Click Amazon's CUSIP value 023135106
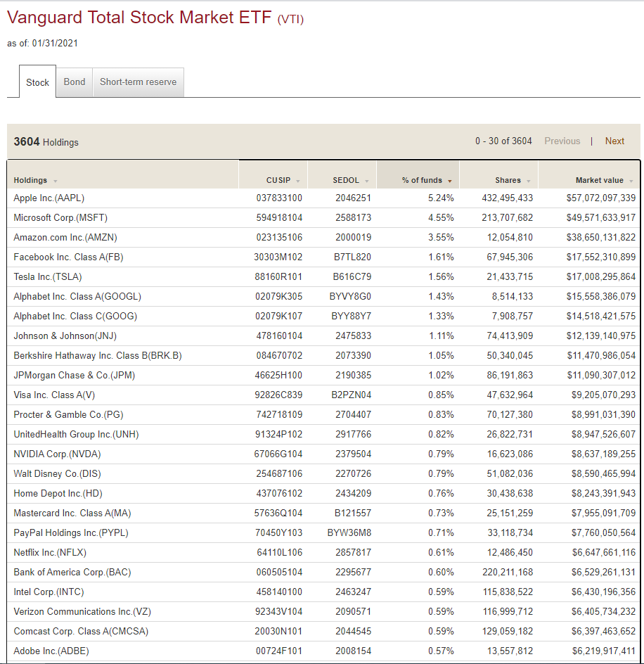 279,237
